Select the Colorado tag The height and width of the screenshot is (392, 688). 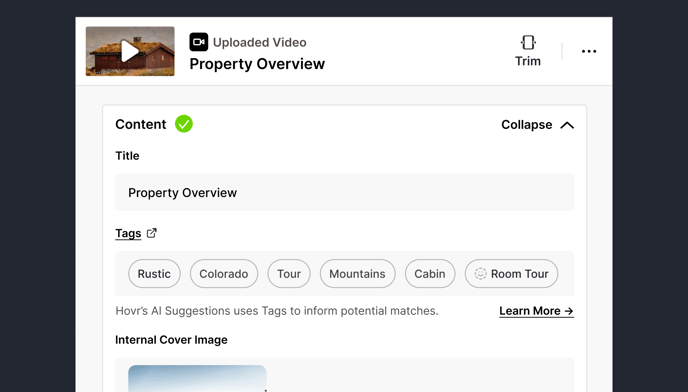pyautogui.click(x=224, y=273)
